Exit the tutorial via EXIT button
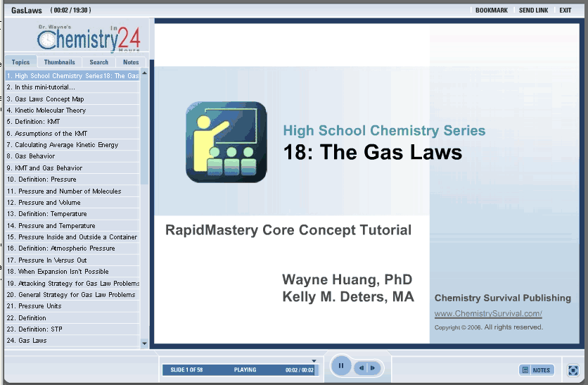The width and height of the screenshot is (588, 385). tap(565, 11)
